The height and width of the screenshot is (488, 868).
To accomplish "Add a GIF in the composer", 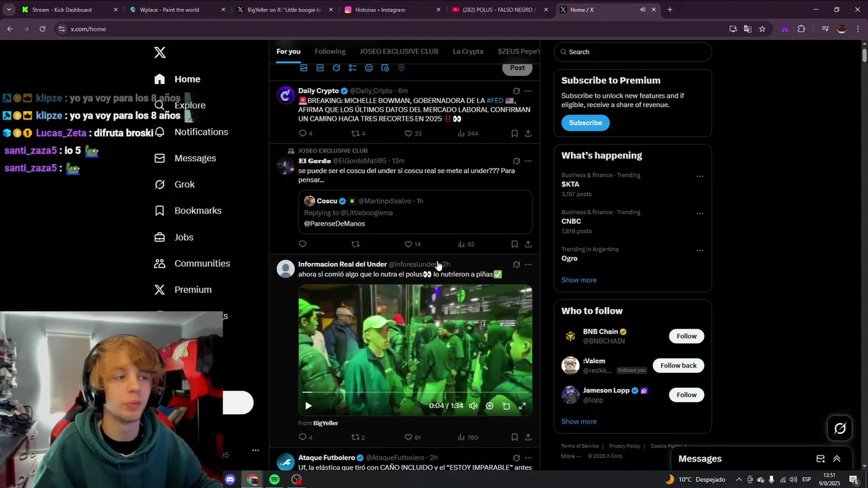I will click(320, 68).
